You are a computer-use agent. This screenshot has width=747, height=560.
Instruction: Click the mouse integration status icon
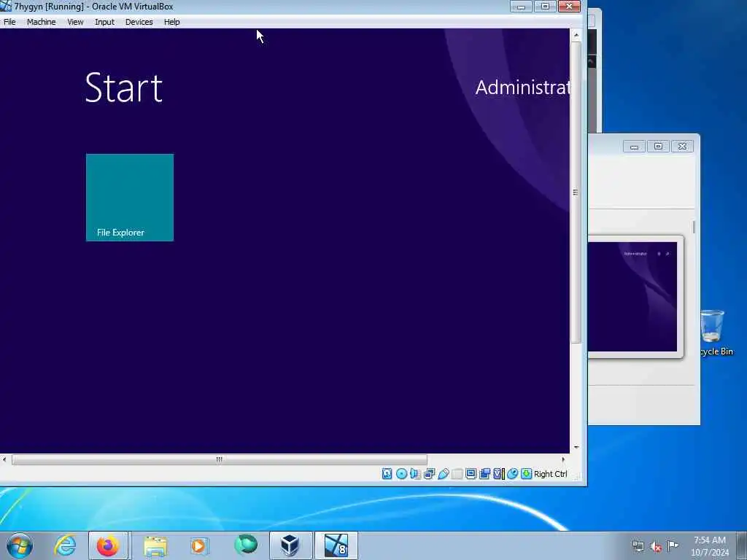pyautogui.click(x=513, y=474)
